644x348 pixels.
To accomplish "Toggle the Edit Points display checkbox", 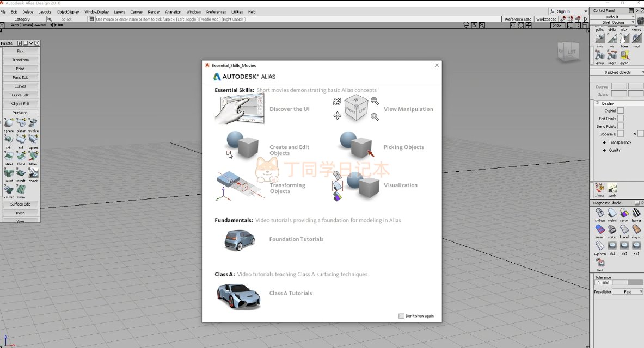I will point(620,119).
